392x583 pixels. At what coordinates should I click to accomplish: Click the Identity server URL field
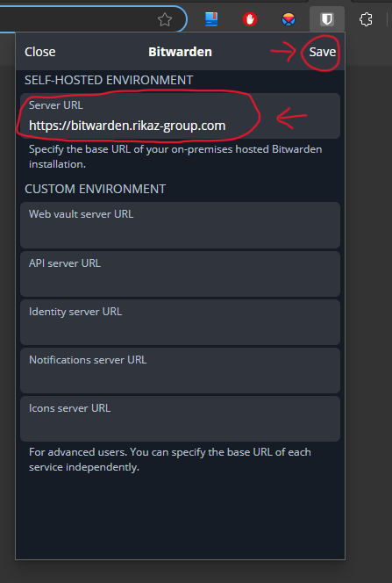[x=180, y=322]
